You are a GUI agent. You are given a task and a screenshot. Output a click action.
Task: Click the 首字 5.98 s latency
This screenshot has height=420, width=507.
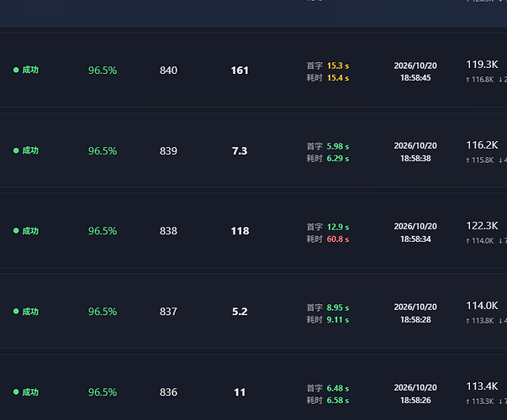coord(328,146)
